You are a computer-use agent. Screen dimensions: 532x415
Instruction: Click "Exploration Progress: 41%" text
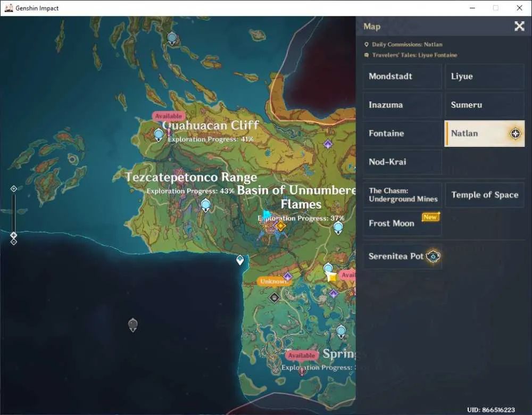point(210,139)
